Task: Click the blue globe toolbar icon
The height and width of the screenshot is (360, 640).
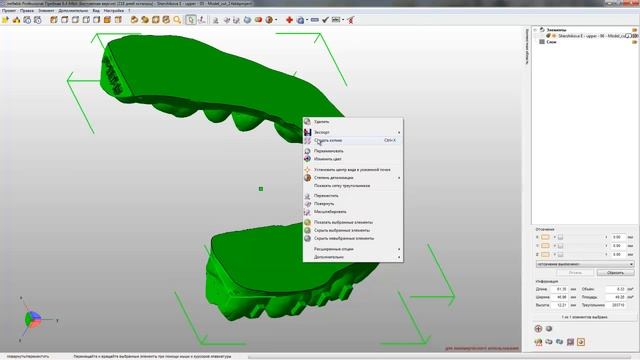Action: coord(247,20)
